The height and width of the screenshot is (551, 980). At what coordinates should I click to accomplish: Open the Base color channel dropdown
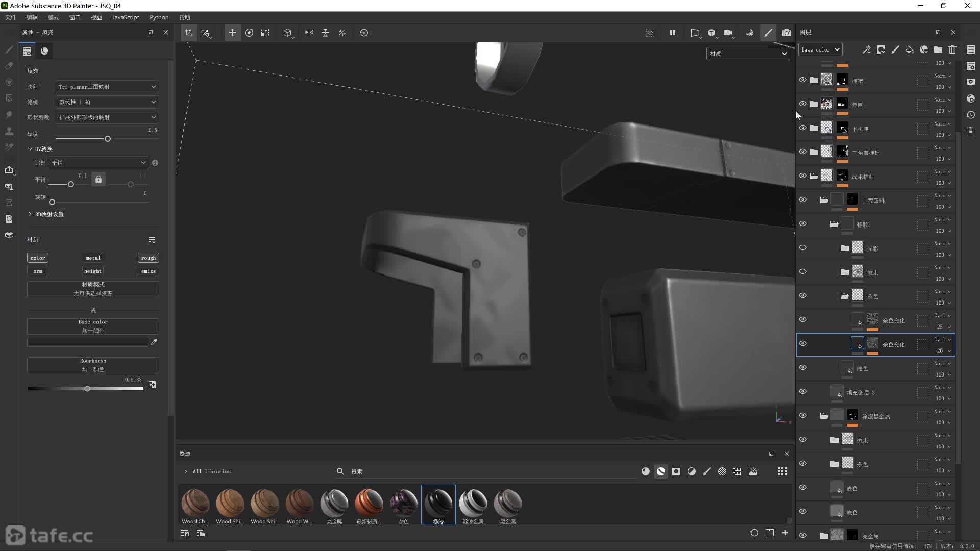pyautogui.click(x=820, y=49)
